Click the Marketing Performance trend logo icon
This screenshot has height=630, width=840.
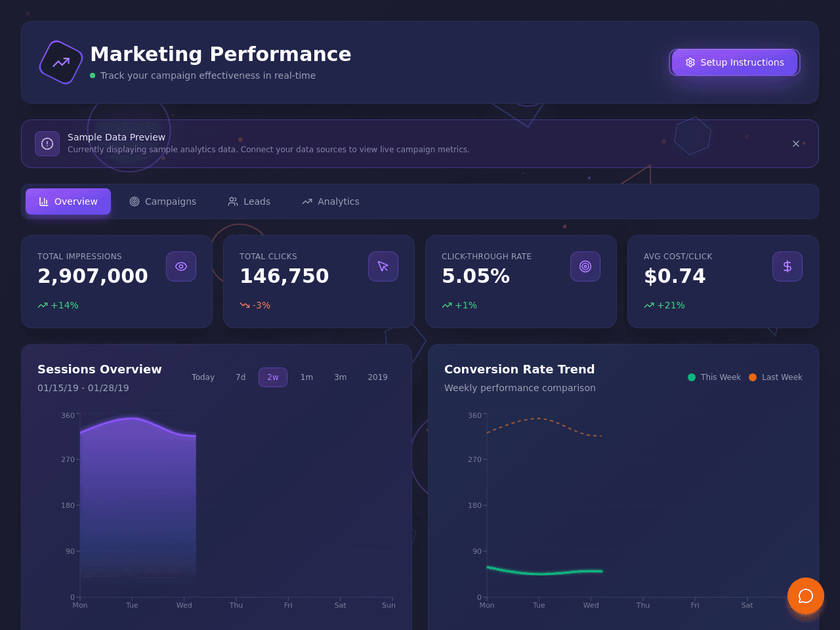pyautogui.click(x=61, y=62)
